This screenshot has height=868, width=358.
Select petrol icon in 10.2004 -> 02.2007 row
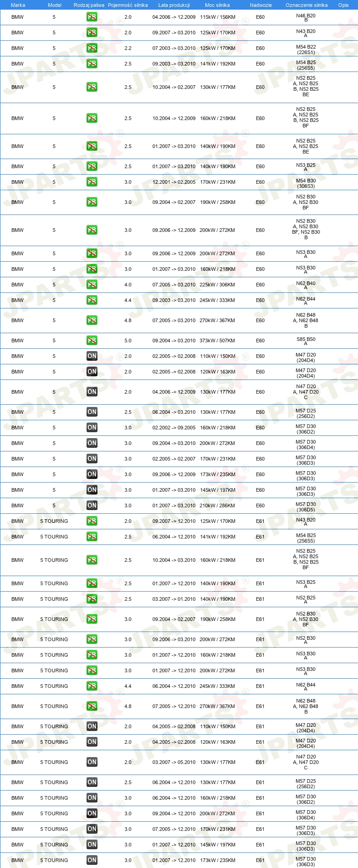(x=92, y=87)
